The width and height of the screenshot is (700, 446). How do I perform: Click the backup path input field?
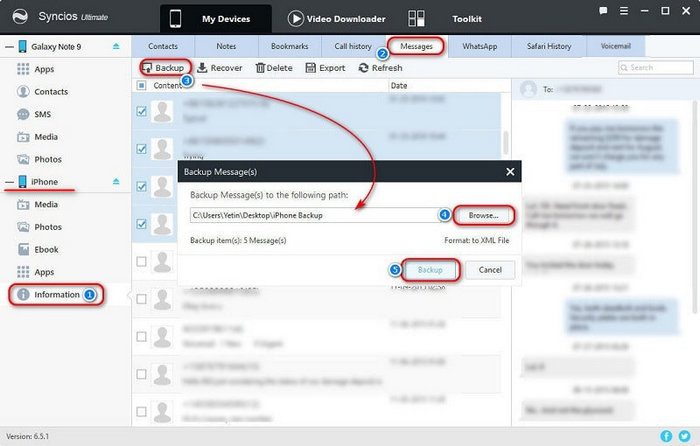click(314, 215)
